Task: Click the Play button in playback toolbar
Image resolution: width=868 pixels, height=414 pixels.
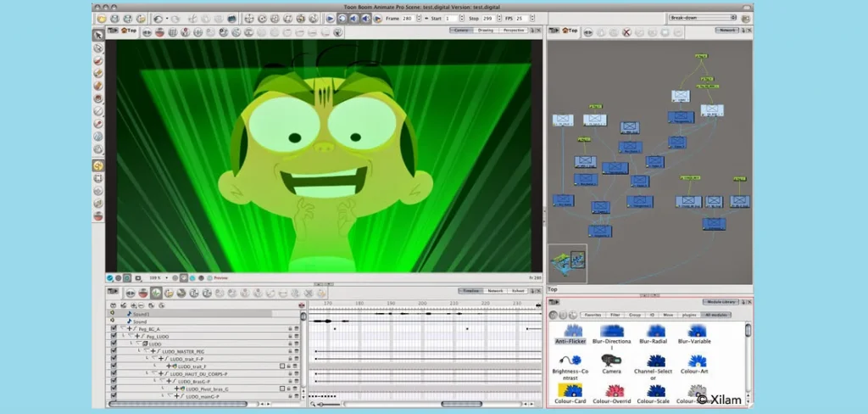Action: 331,19
